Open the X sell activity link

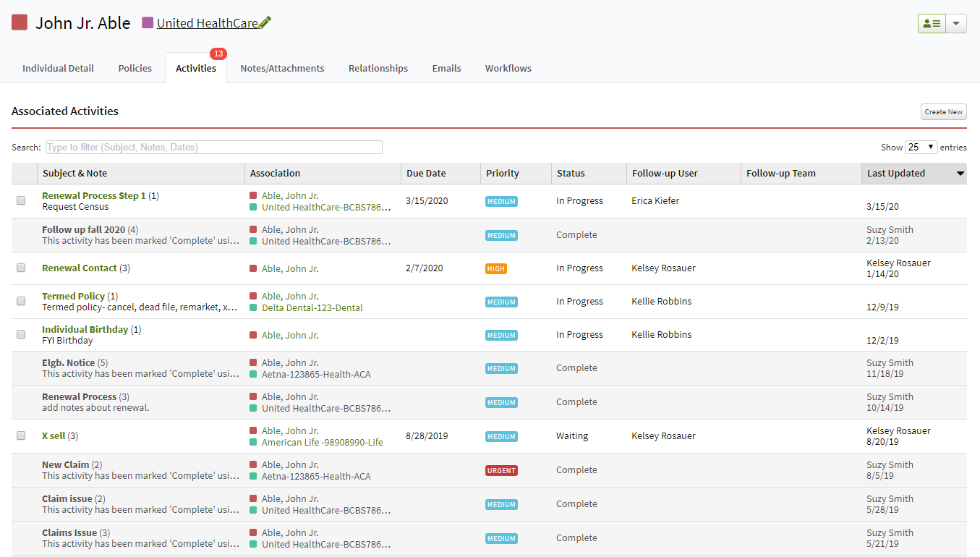[x=54, y=435]
